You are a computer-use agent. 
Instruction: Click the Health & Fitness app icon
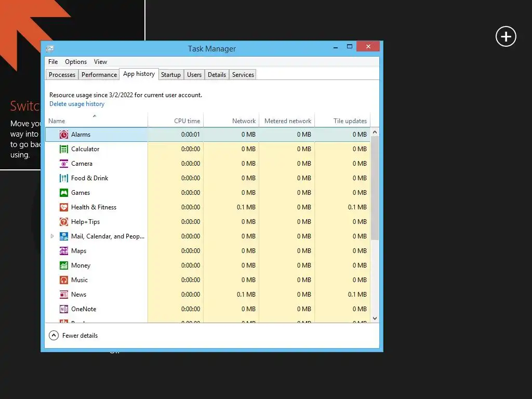click(x=64, y=207)
